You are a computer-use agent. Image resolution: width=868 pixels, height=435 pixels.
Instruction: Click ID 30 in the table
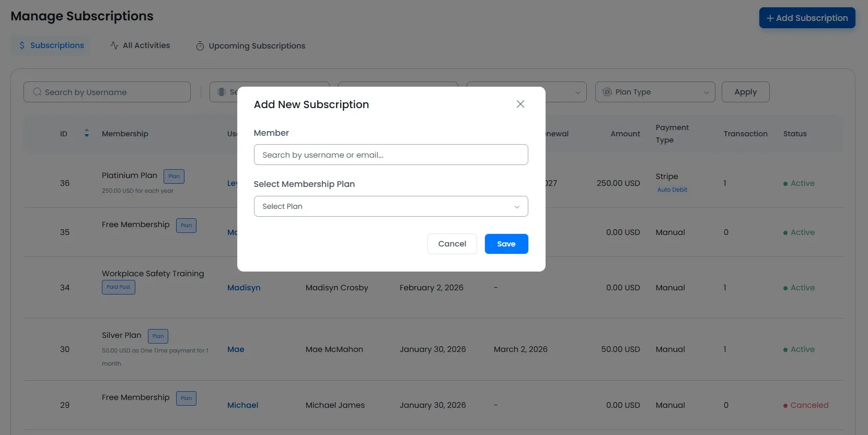coord(65,349)
